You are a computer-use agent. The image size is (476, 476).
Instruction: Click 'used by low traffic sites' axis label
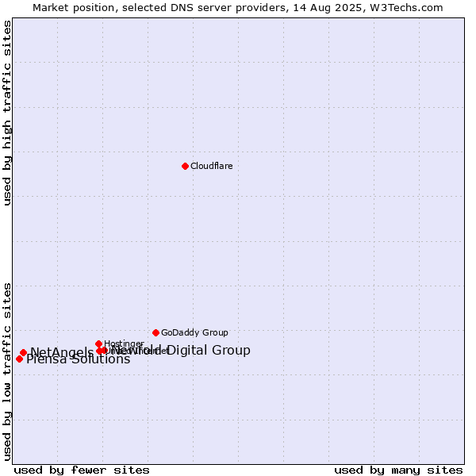click(x=7, y=372)
